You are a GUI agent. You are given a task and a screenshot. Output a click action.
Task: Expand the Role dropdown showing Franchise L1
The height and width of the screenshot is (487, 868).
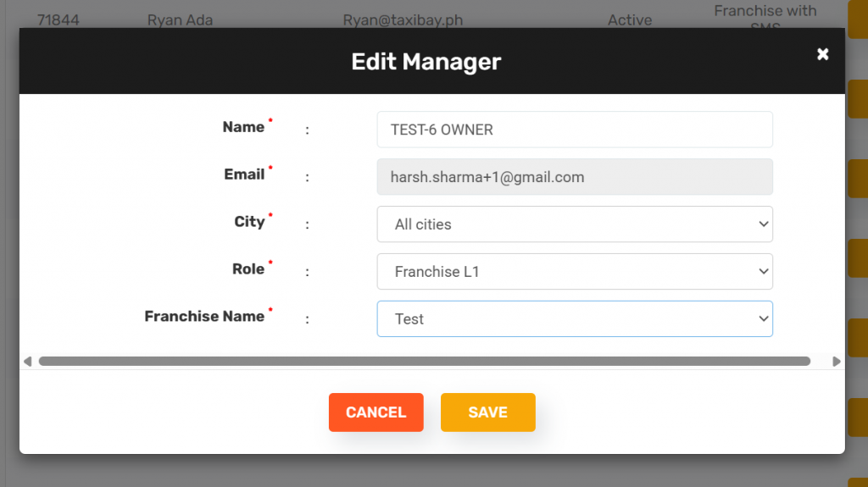[x=574, y=272]
